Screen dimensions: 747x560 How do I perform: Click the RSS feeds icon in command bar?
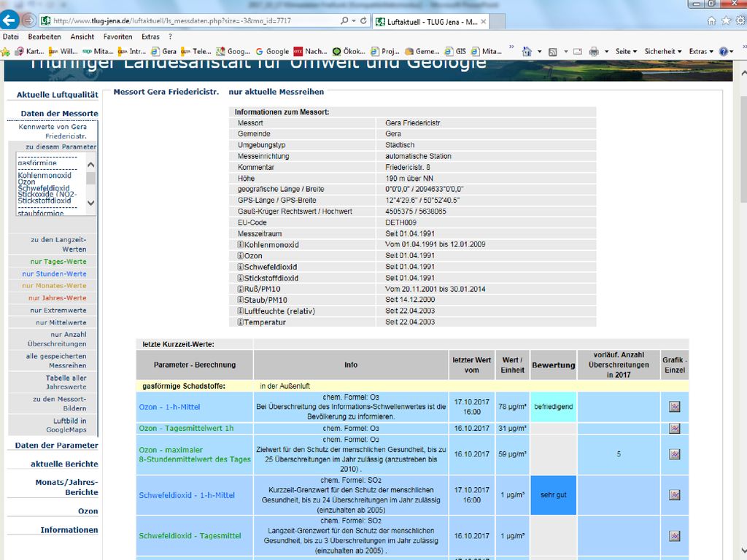(x=553, y=52)
